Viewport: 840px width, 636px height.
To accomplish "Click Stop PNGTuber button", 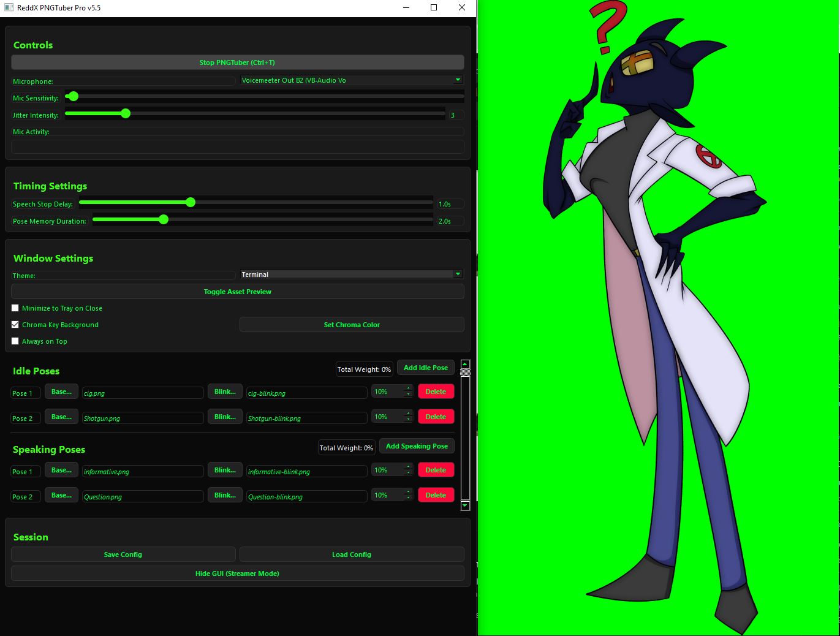I will click(x=237, y=62).
